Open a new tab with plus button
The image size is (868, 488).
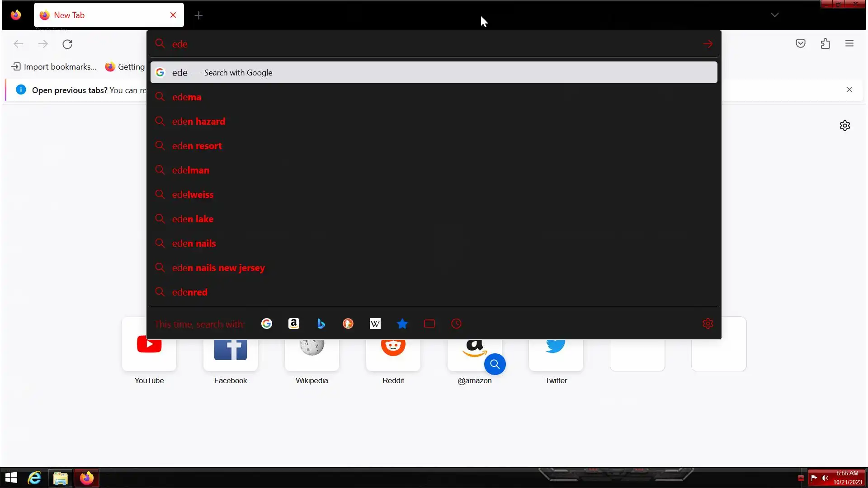point(198,15)
